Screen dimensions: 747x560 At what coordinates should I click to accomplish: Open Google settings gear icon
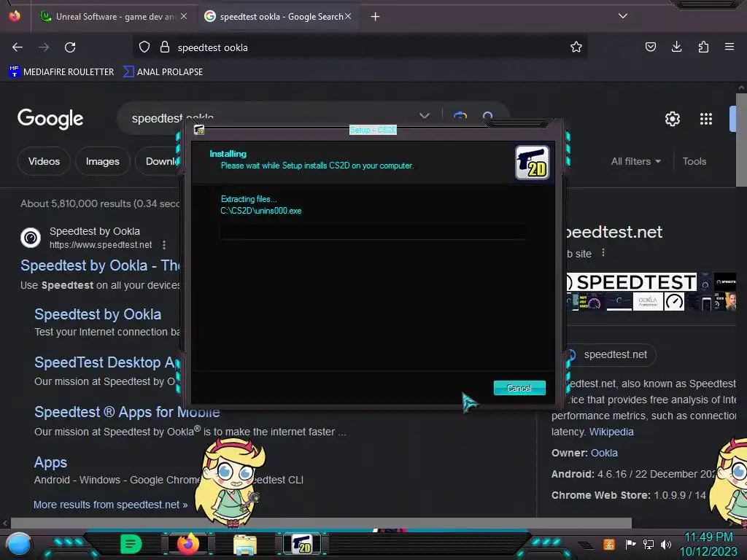(x=672, y=119)
